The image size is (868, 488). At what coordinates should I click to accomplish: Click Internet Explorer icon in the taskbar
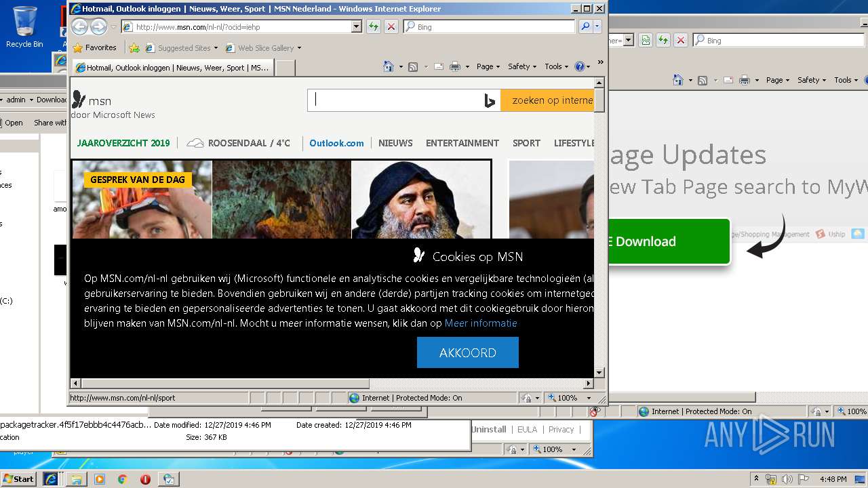pyautogui.click(x=51, y=479)
